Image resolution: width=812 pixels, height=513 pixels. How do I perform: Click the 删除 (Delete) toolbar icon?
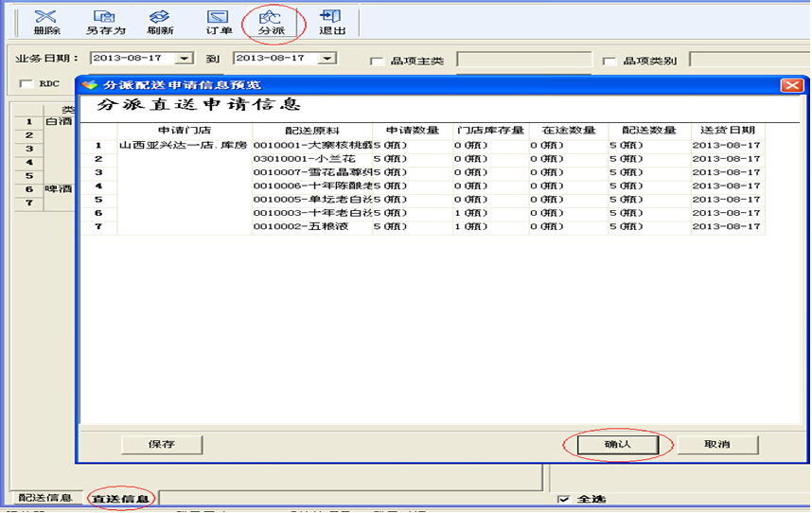point(46,22)
